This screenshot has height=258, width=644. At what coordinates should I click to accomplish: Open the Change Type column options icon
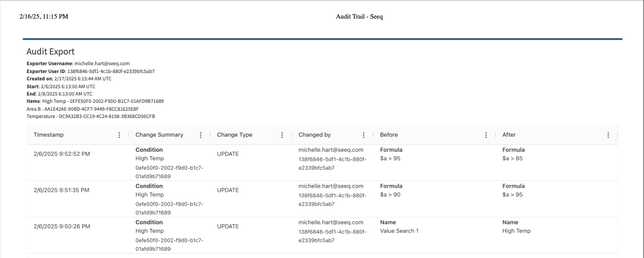[x=281, y=135]
